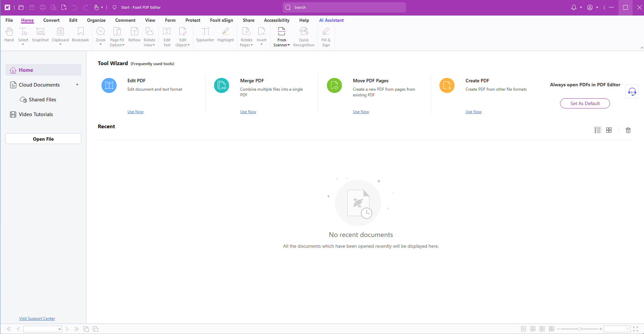
Task: Open Rotate Pages dropdown
Action: [x=252, y=45]
